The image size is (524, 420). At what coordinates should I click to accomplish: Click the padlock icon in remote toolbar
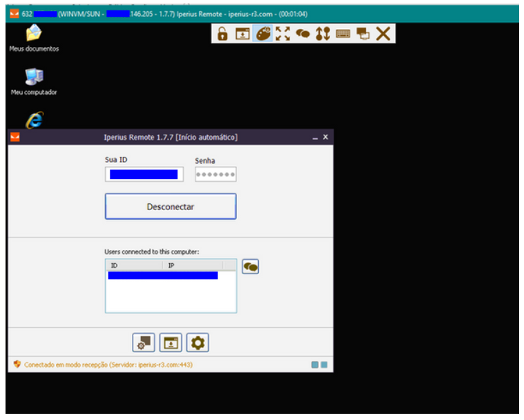coord(222,34)
